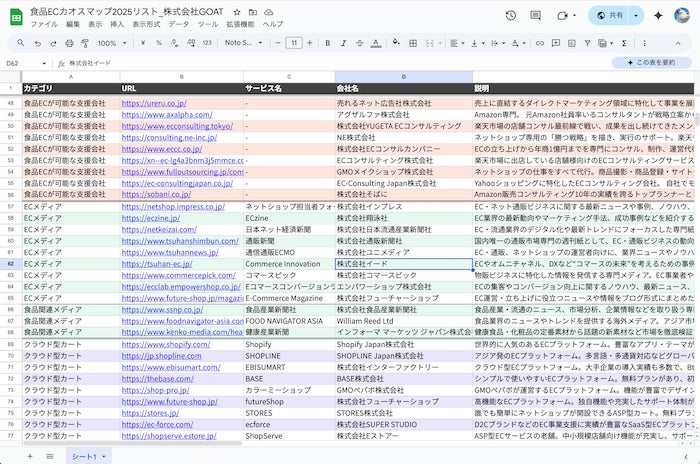Expand the 100% zoom dropdown
Viewport: 700px width, 464px height.
(112, 43)
